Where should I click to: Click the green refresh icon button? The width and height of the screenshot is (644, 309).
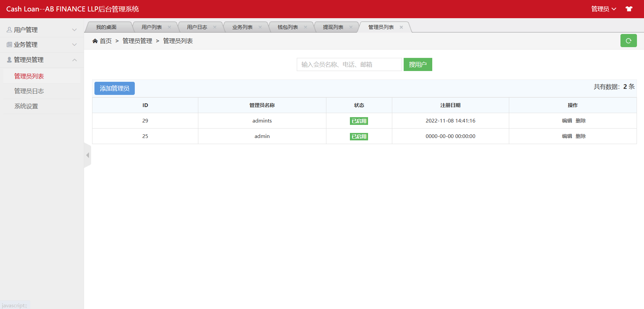[628, 41]
